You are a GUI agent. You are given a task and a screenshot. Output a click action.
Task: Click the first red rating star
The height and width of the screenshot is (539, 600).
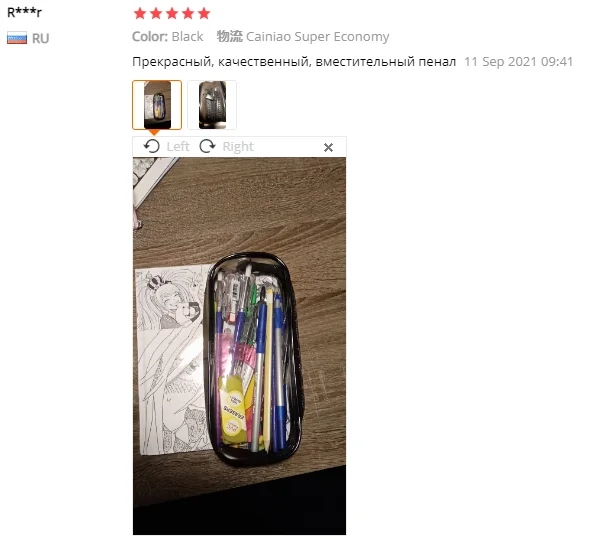click(x=140, y=13)
